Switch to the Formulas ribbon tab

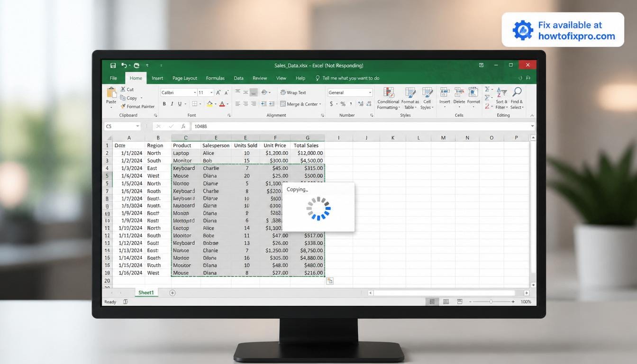coord(215,78)
